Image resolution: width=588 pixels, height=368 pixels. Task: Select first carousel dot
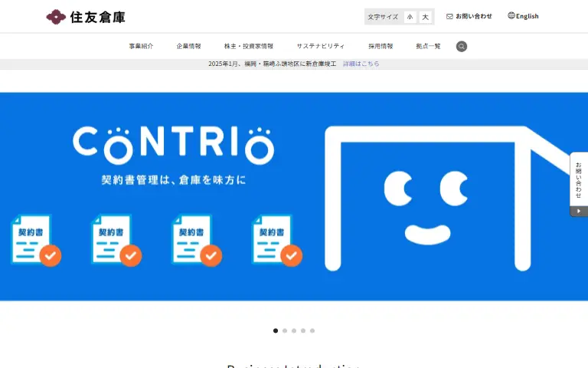coord(276,331)
